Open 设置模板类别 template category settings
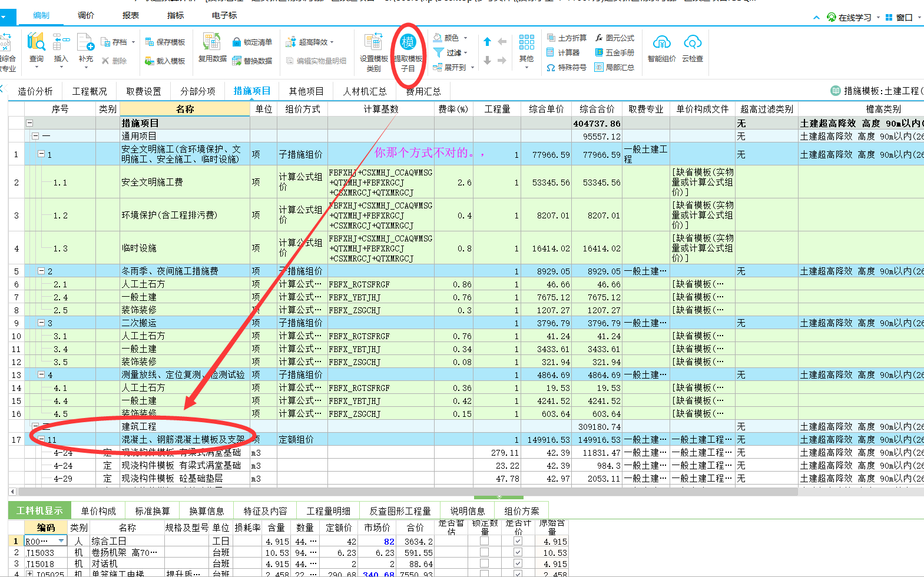The image size is (924, 577). tap(374, 52)
